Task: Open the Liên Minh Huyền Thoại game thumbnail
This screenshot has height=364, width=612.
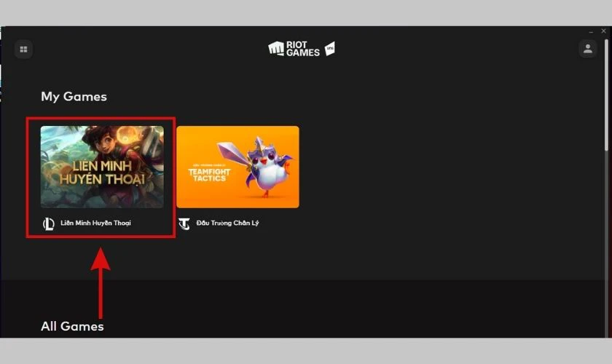Action: tap(102, 167)
